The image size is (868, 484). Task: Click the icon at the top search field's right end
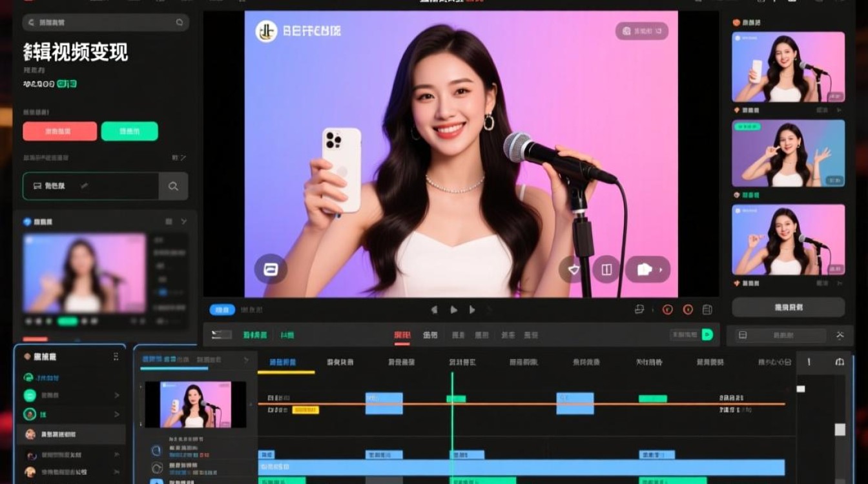(180, 23)
